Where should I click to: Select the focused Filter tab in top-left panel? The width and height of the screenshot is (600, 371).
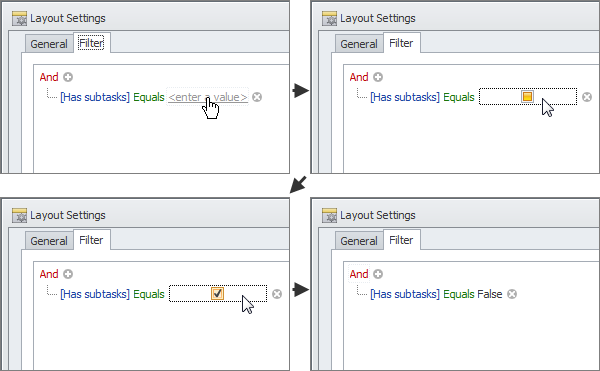pos(91,43)
